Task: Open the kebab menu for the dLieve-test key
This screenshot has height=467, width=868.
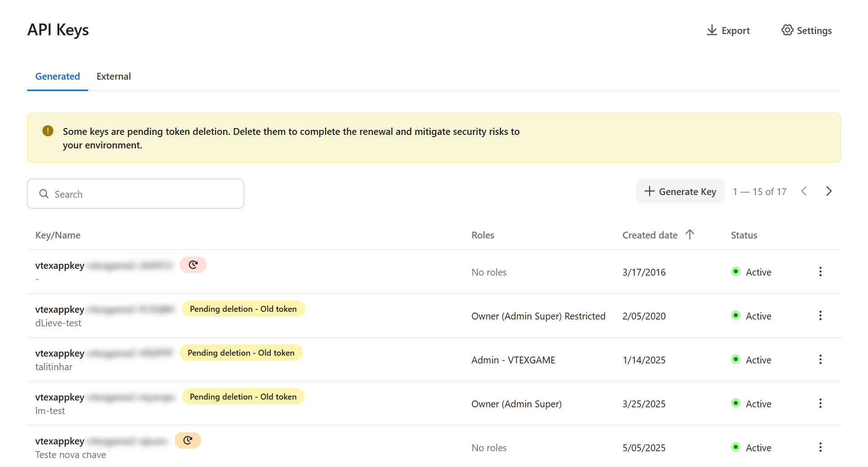Action: (x=821, y=315)
